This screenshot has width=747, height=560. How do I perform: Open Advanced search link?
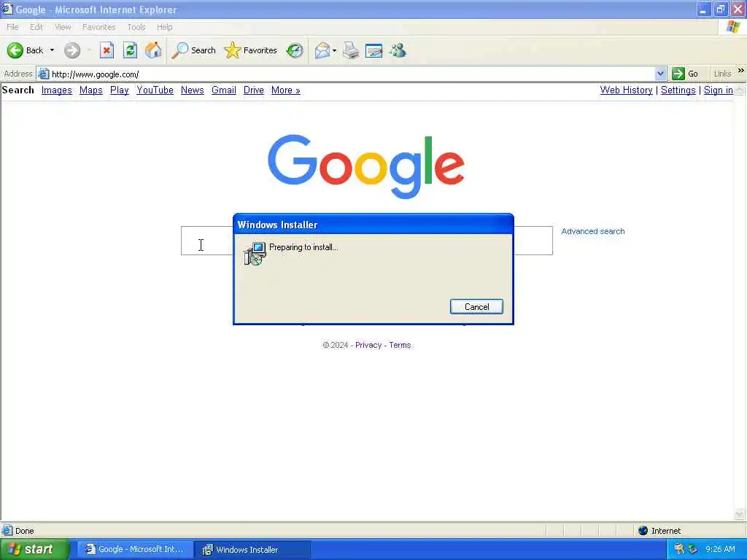[x=592, y=231]
